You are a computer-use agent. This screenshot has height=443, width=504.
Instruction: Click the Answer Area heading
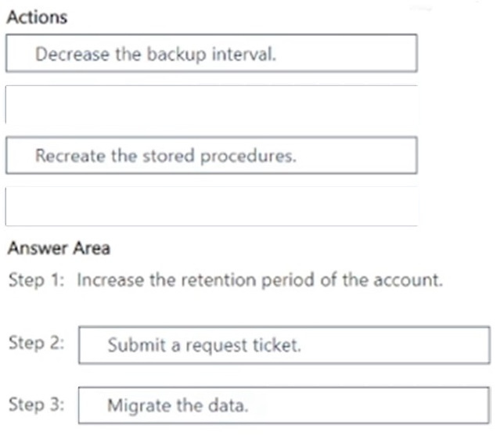[x=59, y=248]
